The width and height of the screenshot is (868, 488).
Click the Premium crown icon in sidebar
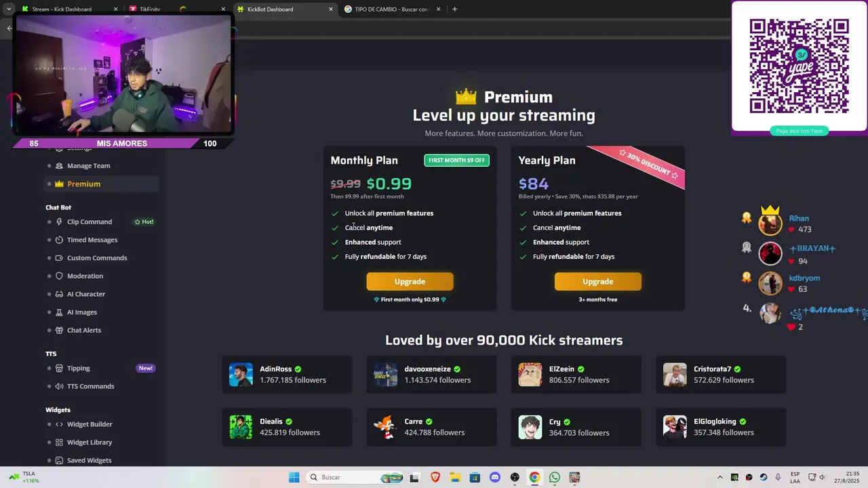(59, 184)
